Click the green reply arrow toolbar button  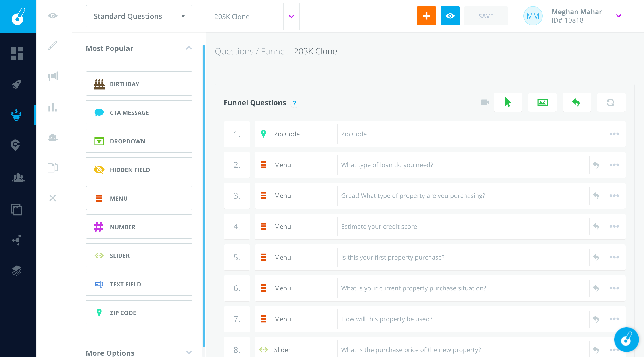coord(577,102)
